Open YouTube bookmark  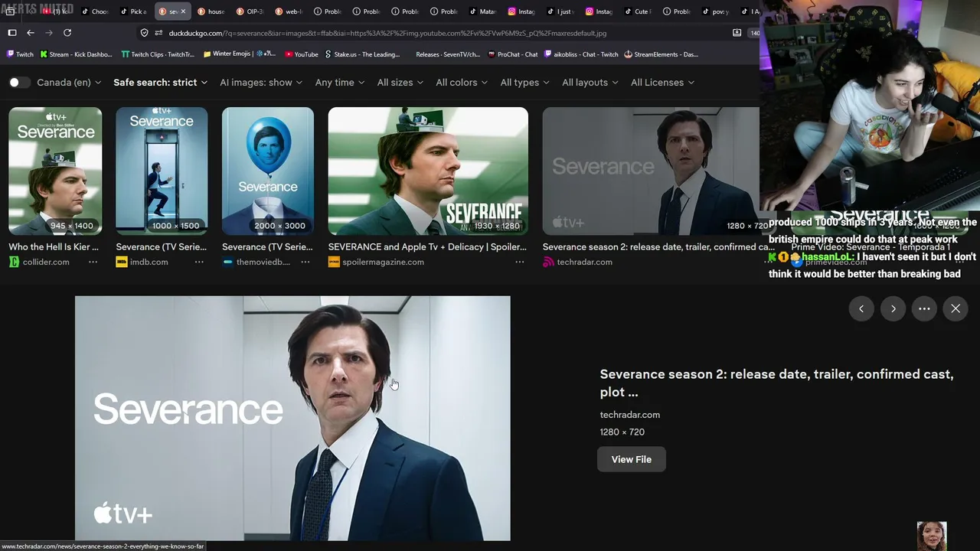301,54
